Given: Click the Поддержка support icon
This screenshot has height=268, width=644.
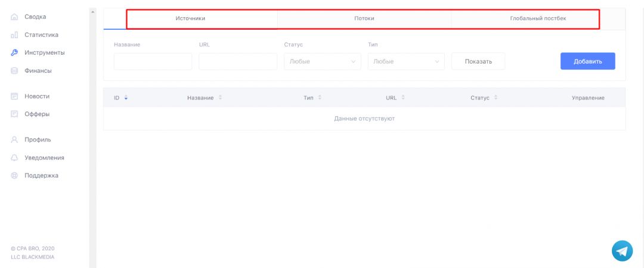Looking at the screenshot, I should click(15, 176).
